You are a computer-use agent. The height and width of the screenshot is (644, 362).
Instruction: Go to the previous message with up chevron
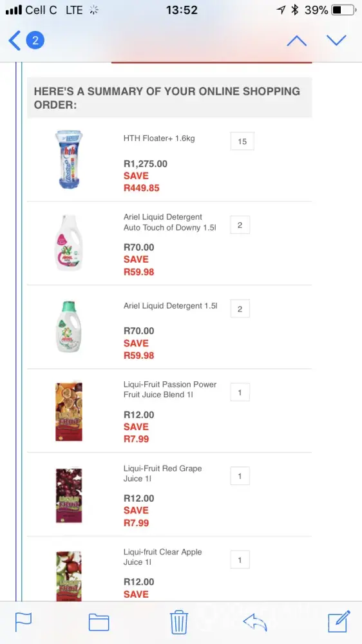297,41
